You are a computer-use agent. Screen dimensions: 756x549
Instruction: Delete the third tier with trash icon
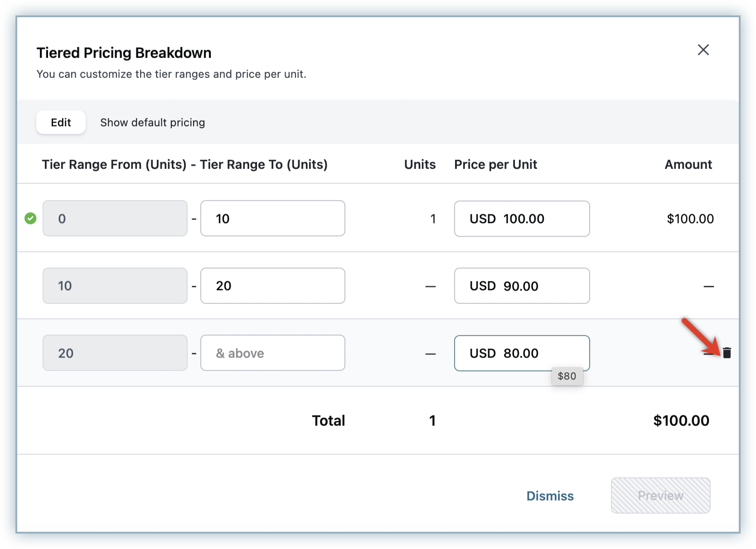(727, 353)
